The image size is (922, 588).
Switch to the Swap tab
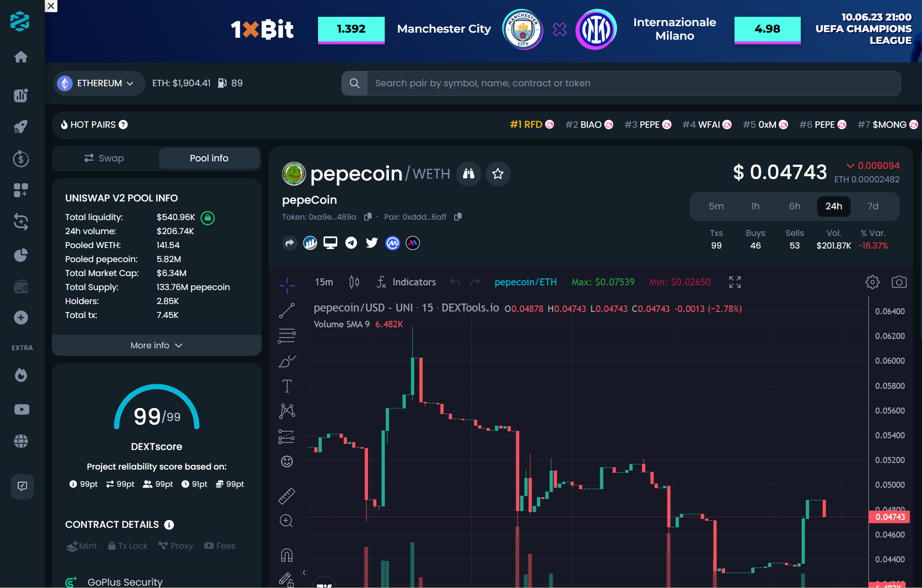(104, 158)
